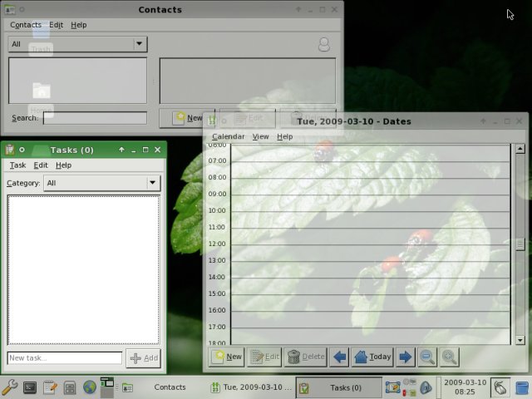This screenshot has width=532, height=399.
Task: Go to previous day with left arrow
Action: tap(339, 357)
